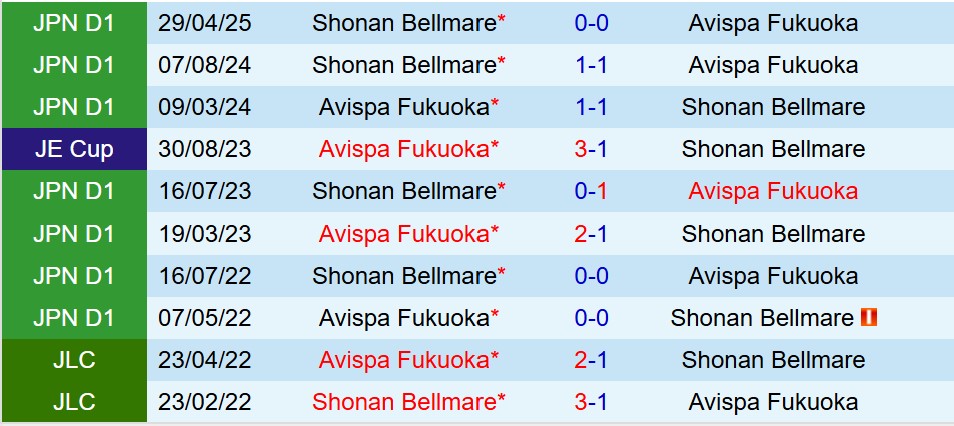Viewport: 954px width, 426px height.
Task: Open home team Avispa Fukuoka on 23/04/22
Action: (x=404, y=360)
